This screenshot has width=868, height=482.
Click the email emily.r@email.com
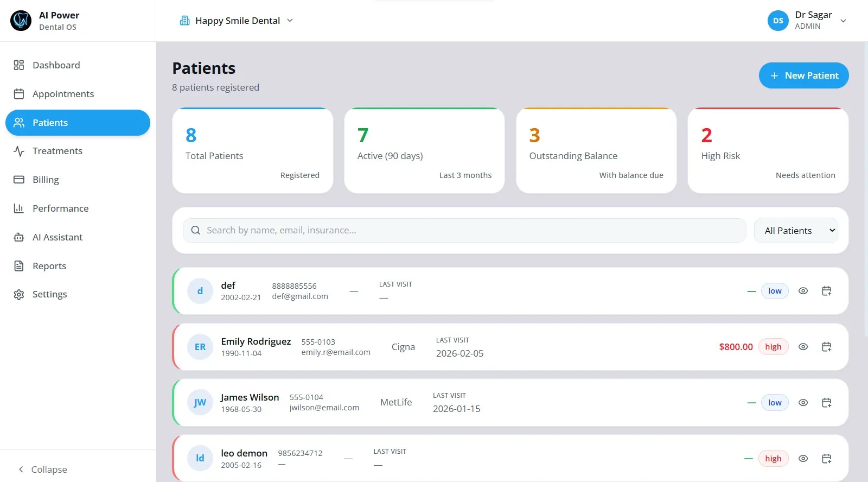click(336, 352)
